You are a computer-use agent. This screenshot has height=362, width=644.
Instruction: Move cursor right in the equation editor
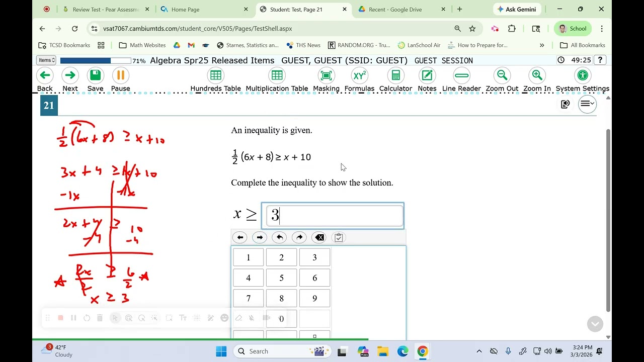coord(260,237)
